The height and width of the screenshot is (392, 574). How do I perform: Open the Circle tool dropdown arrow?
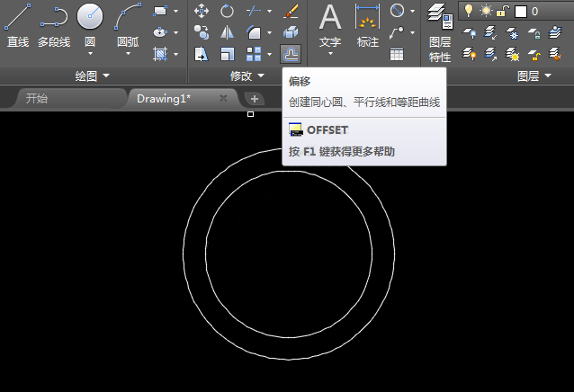tap(90, 54)
